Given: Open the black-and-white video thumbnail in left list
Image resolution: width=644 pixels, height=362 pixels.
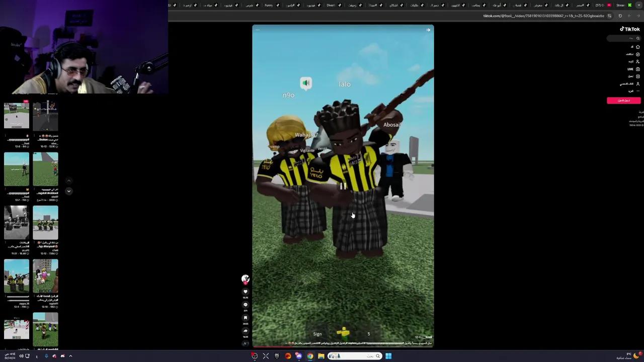Looking at the screenshot, I should click(17, 222).
